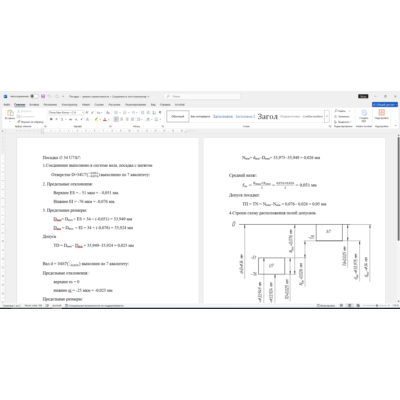Click Найти (Find)
This screenshot has height=400, width=400.
click(340, 111)
